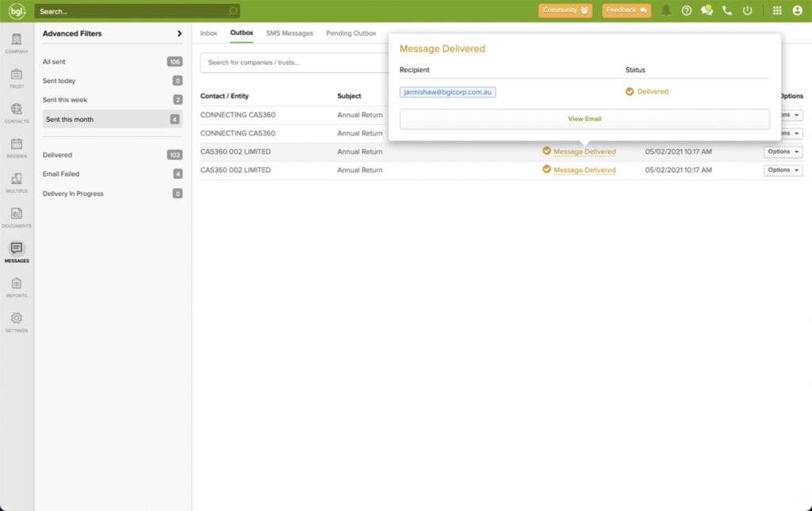This screenshot has height=511, width=812.
Task: Open the Documents section
Action: coord(17,215)
